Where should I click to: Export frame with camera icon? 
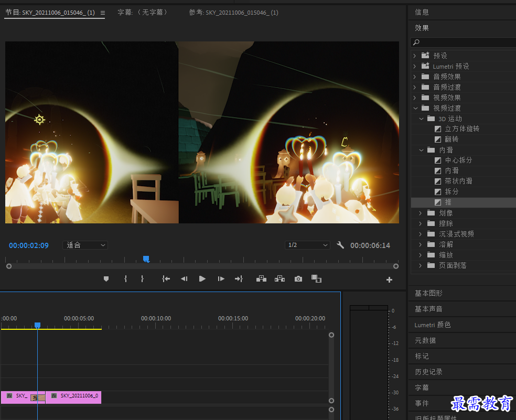(298, 279)
